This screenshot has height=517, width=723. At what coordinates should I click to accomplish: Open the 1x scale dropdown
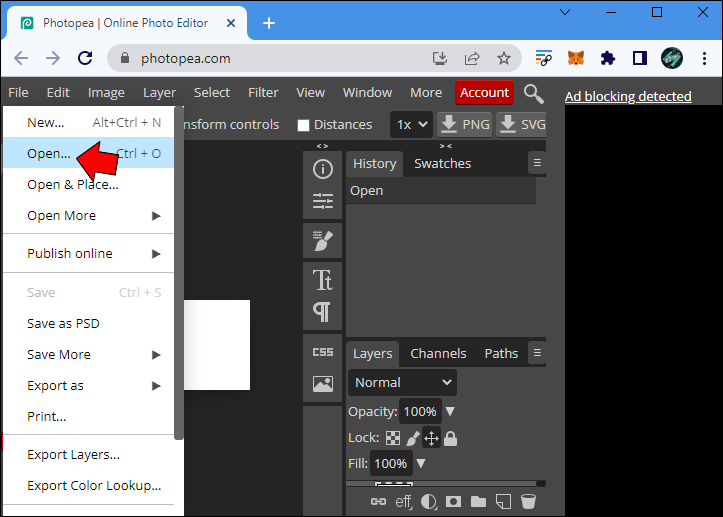[x=412, y=125]
